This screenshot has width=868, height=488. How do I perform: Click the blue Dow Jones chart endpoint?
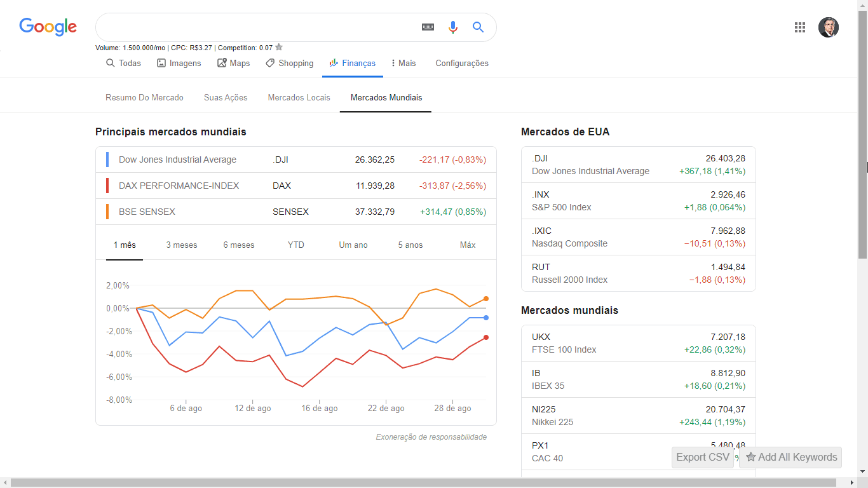pyautogui.click(x=486, y=318)
